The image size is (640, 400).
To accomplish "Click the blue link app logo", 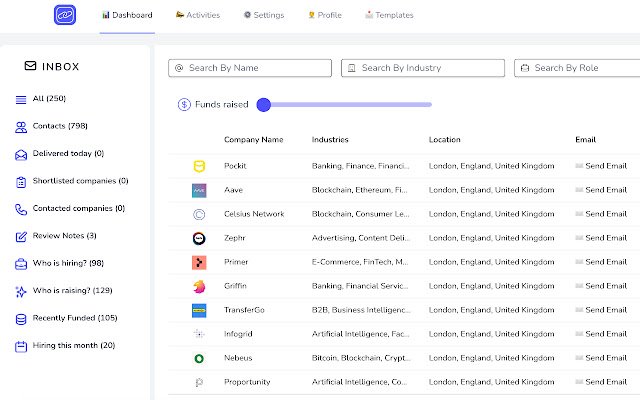I will pos(65,15).
